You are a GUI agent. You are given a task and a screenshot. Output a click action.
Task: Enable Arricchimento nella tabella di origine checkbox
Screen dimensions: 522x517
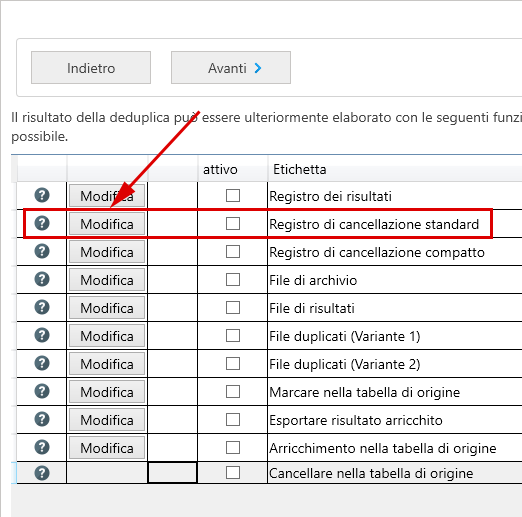(233, 448)
